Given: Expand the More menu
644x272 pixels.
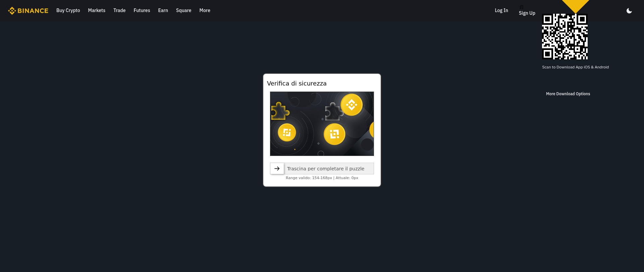Looking at the screenshot, I should point(205,10).
